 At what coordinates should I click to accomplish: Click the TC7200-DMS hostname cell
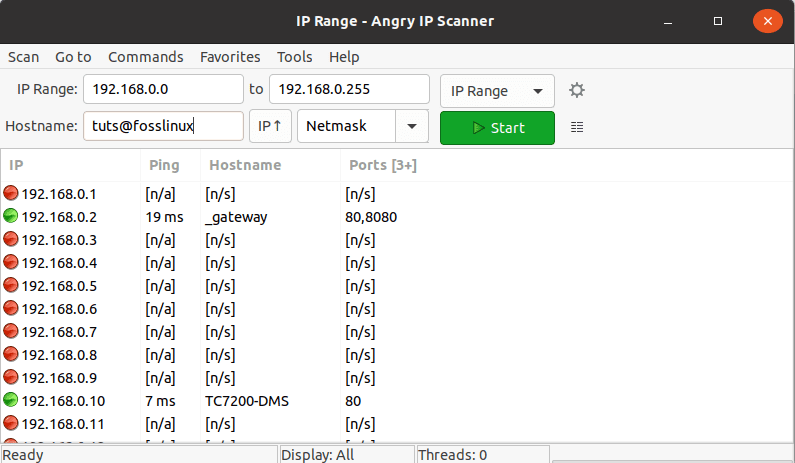[x=247, y=401]
